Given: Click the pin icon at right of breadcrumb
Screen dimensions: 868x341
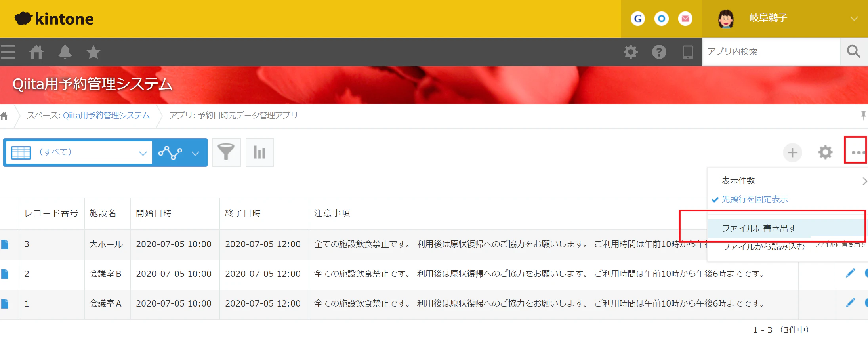Looking at the screenshot, I should point(863,116).
